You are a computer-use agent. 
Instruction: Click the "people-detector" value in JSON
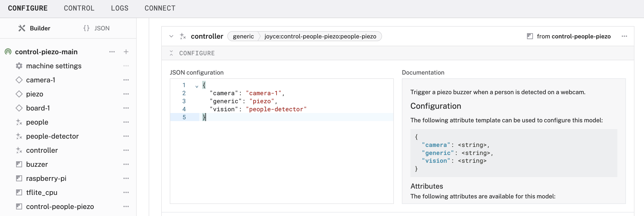(276, 109)
